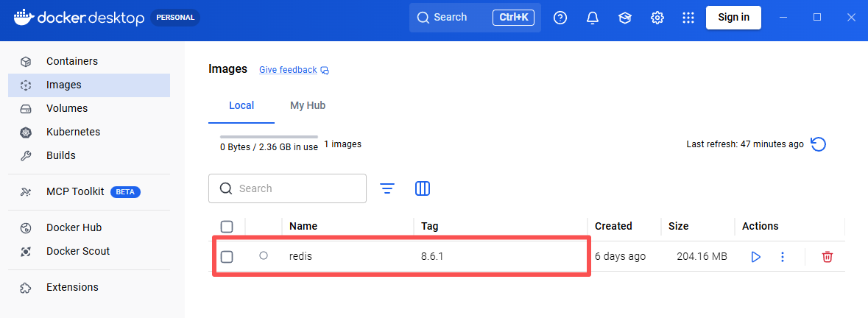
Task: Open MCP Toolkit in the sidebar
Action: [88, 192]
